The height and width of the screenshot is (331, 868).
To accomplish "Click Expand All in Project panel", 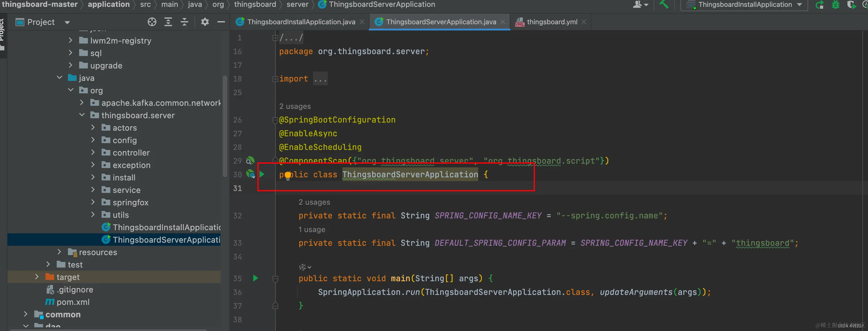I will coord(168,22).
